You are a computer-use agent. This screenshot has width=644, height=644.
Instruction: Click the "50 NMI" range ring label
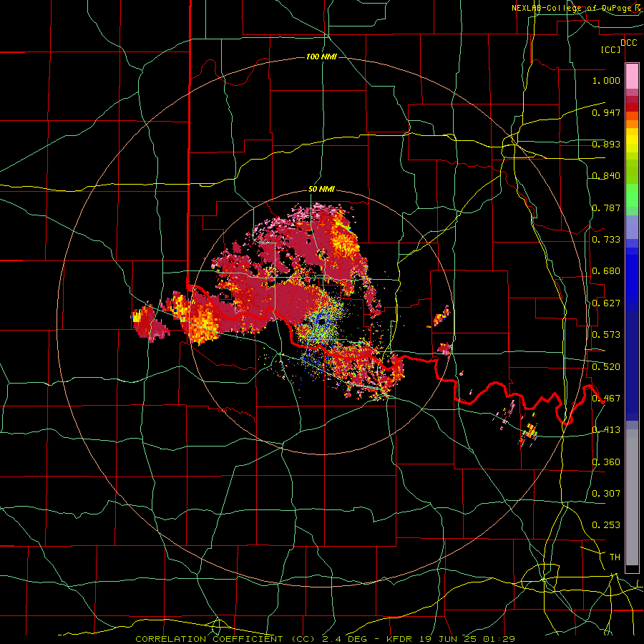click(321, 190)
